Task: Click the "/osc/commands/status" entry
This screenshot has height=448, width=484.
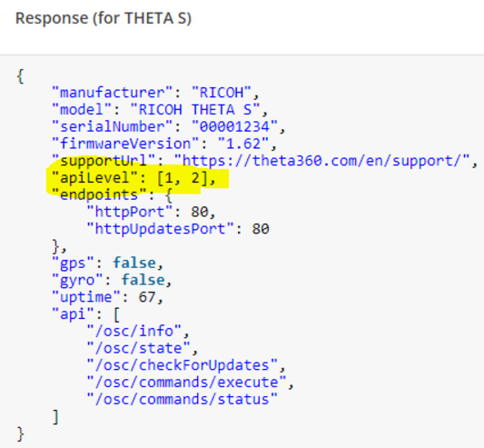Action: pyautogui.click(x=183, y=400)
